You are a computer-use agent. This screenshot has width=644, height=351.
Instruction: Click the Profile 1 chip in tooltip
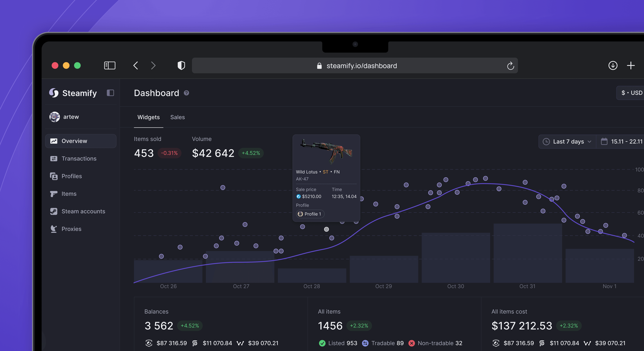tap(310, 214)
